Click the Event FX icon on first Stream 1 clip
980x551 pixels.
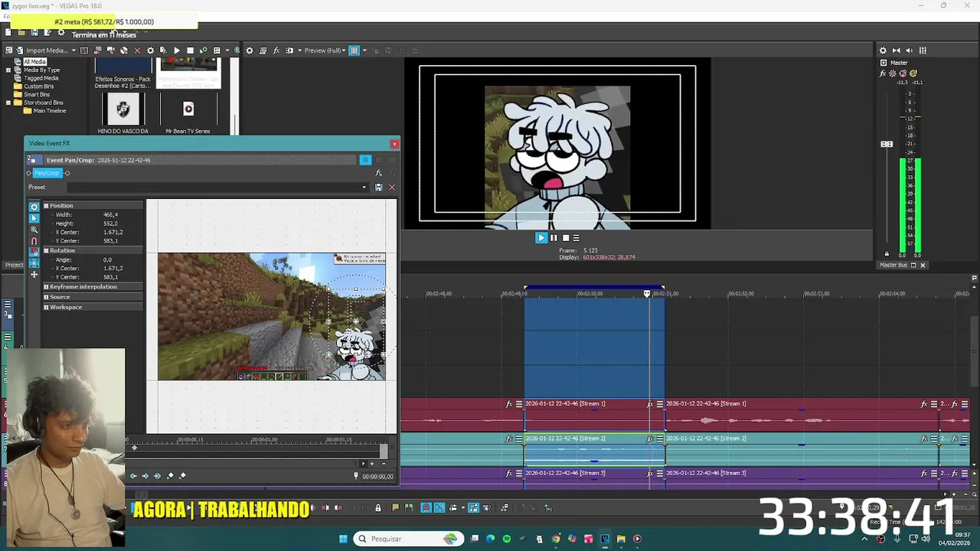click(509, 404)
